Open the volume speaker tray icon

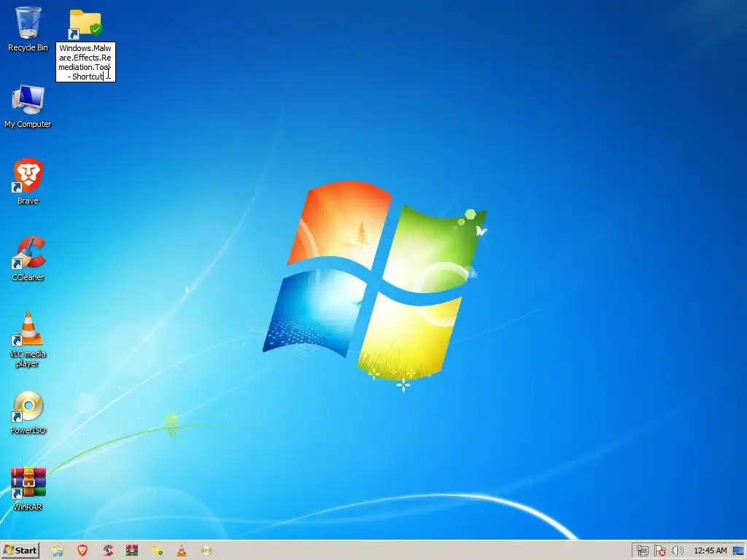click(677, 551)
